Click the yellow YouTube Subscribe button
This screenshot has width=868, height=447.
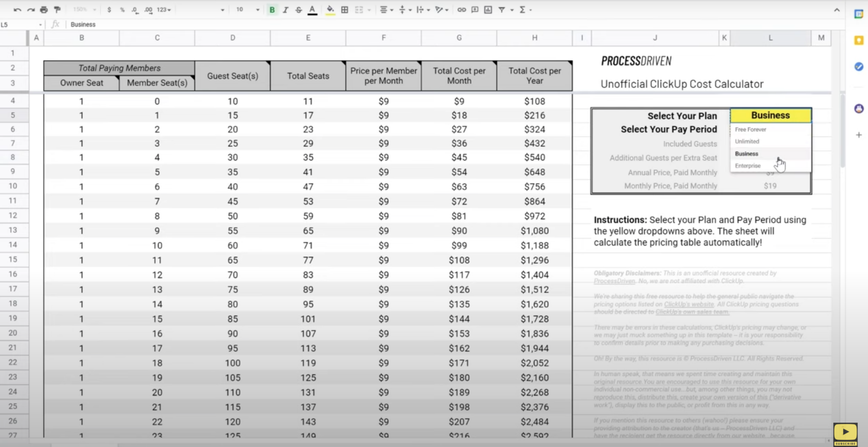click(846, 434)
